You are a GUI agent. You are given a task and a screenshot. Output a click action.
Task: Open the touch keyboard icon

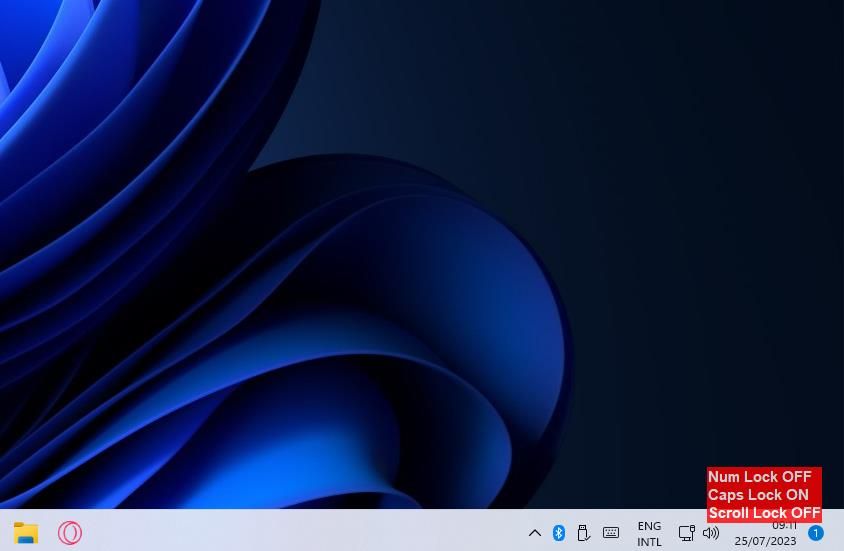pyautogui.click(x=610, y=533)
